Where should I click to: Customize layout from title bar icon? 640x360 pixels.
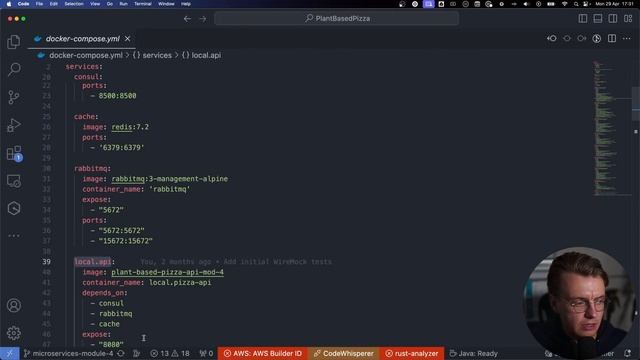point(628,18)
